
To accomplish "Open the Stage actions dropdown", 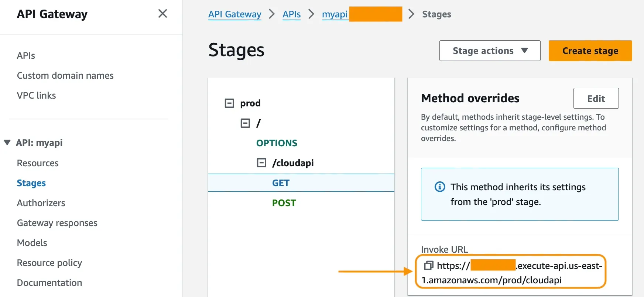I will [490, 51].
